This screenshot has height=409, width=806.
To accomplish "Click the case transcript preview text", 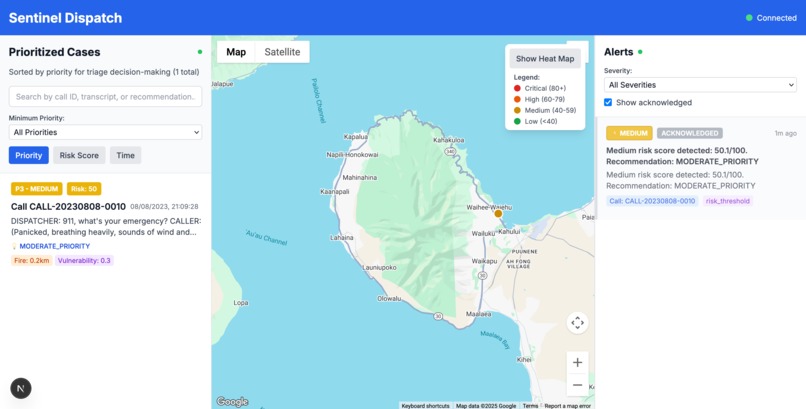I will pyautogui.click(x=106, y=227).
